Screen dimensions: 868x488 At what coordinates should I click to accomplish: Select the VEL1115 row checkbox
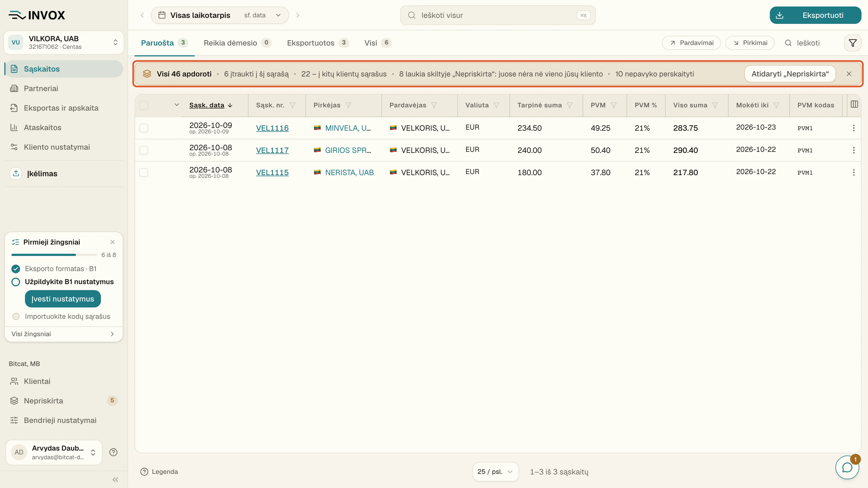tap(144, 172)
